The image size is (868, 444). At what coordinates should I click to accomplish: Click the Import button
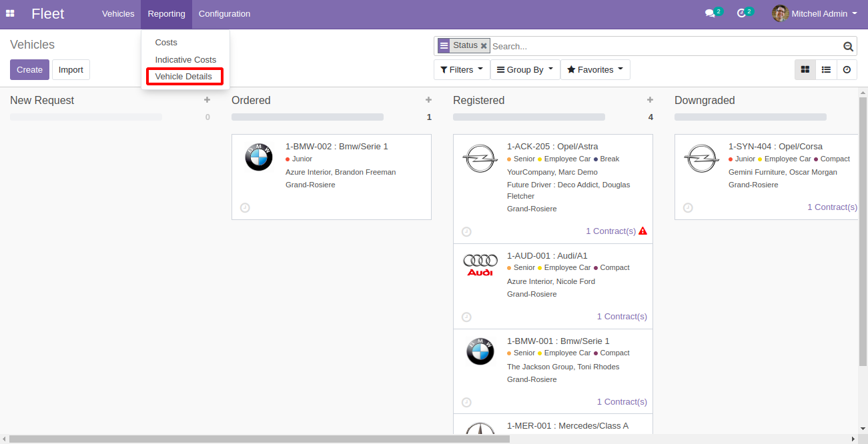point(71,69)
